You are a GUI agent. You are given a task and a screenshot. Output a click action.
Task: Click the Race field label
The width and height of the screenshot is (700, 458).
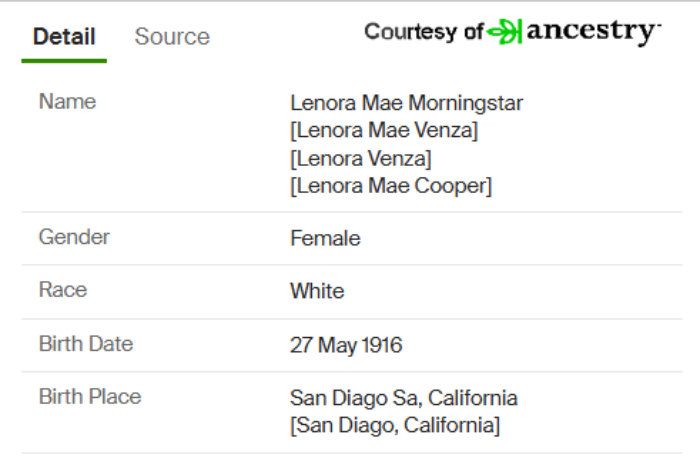63,290
